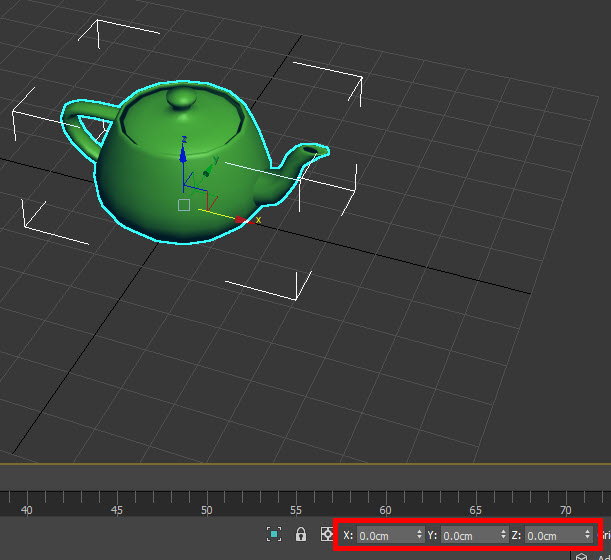
Task: Jump to frame 45 on the timeline
Action: pyautogui.click(x=117, y=510)
